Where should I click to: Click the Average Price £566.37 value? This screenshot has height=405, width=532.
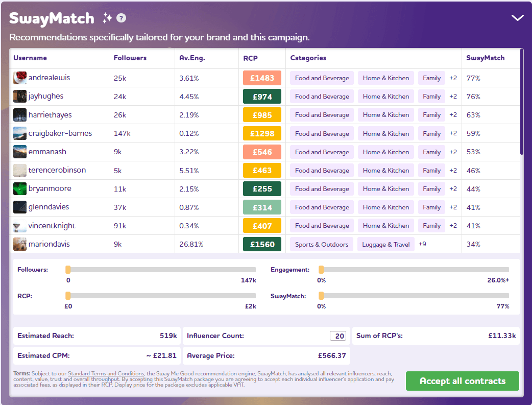(332, 355)
